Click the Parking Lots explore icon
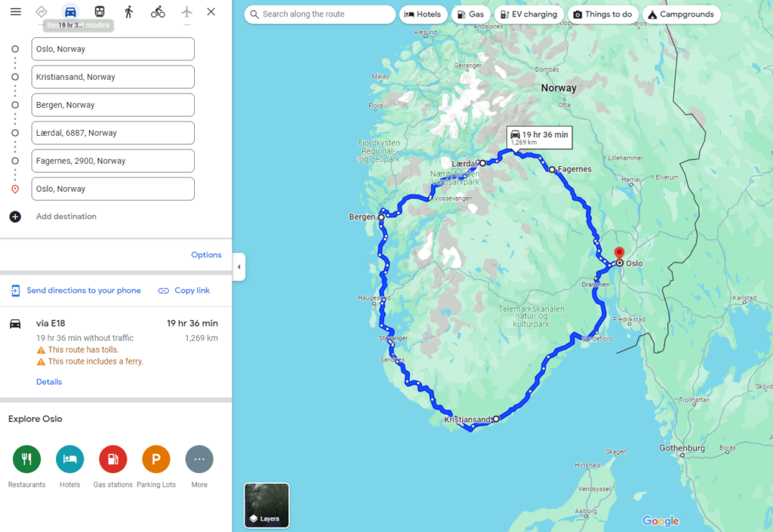This screenshot has width=773, height=532. point(156,459)
